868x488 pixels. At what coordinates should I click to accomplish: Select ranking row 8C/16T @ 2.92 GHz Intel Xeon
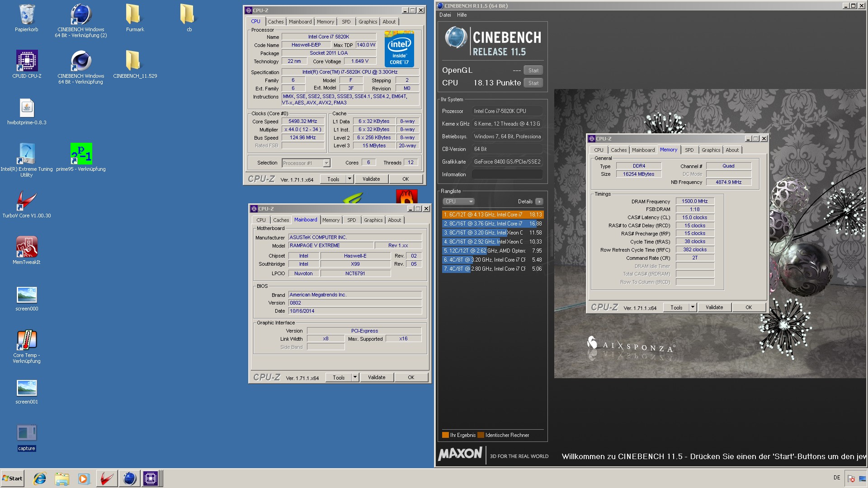[x=493, y=242]
